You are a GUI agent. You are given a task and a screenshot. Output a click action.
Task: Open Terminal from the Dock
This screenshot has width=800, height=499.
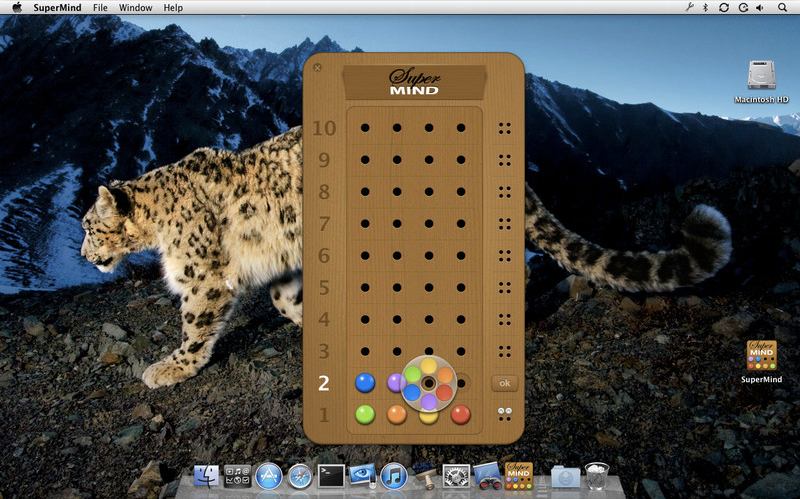[x=331, y=477]
